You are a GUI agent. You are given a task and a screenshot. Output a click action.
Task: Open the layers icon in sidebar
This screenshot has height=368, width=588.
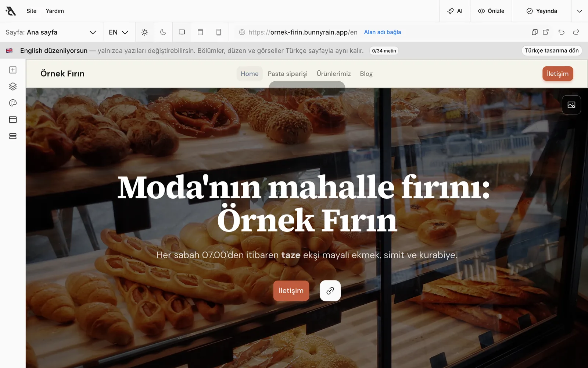(x=13, y=86)
